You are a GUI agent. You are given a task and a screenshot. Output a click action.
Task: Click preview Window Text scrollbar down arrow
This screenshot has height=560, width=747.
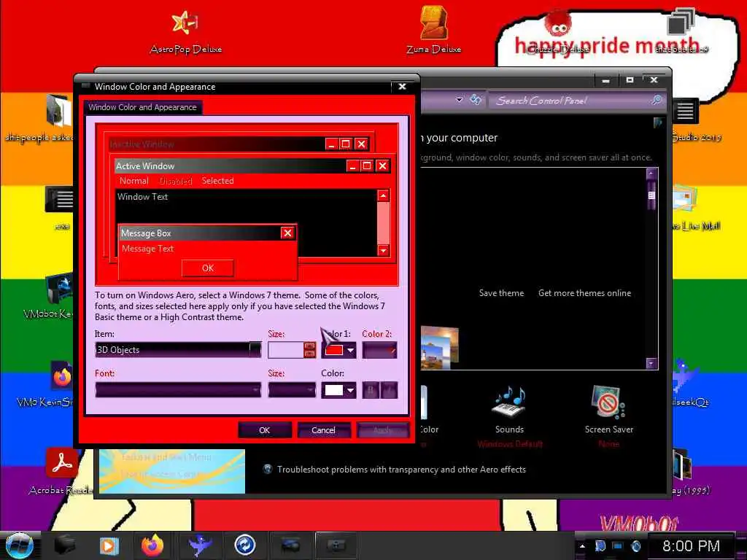click(384, 251)
